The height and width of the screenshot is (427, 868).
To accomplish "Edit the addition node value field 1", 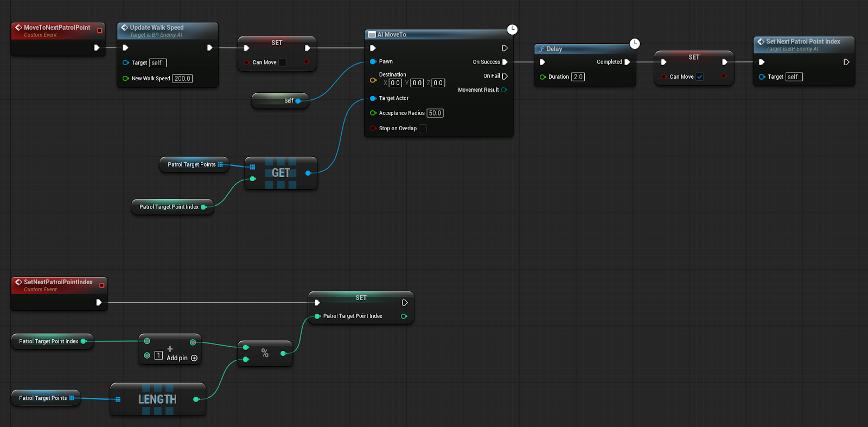I will coord(158,355).
